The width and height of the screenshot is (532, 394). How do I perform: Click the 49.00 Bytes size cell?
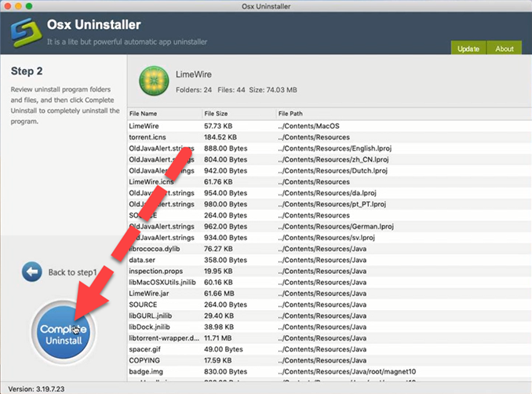point(224,349)
